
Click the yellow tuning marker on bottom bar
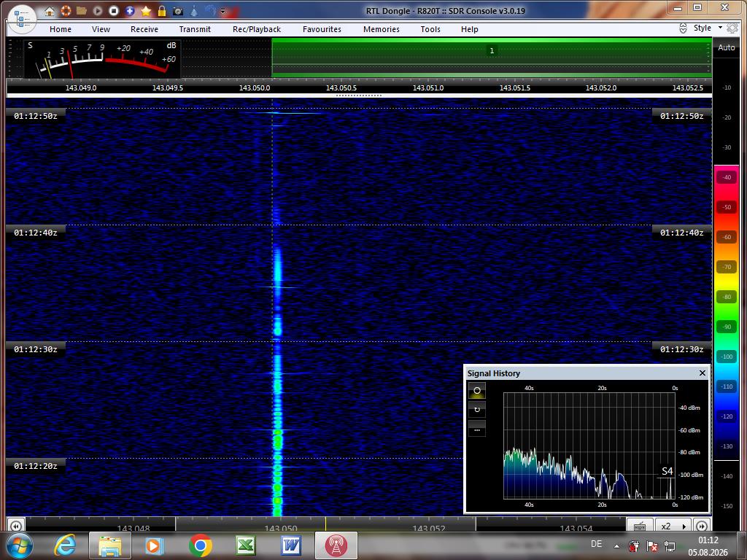click(x=325, y=524)
